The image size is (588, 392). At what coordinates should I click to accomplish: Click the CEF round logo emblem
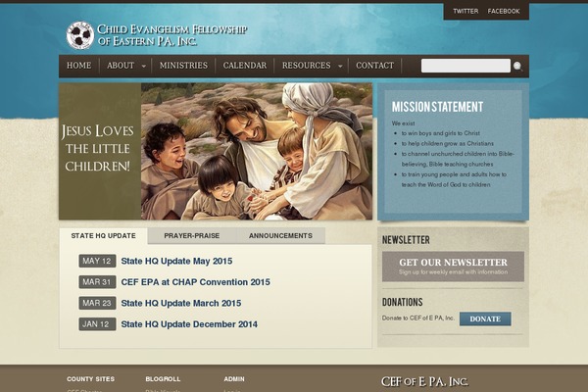click(x=80, y=35)
